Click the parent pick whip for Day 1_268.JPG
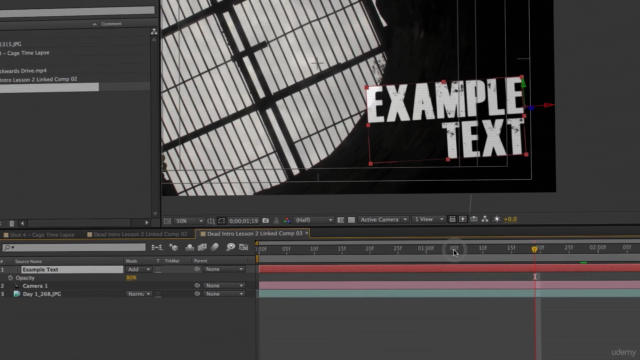 197,294
